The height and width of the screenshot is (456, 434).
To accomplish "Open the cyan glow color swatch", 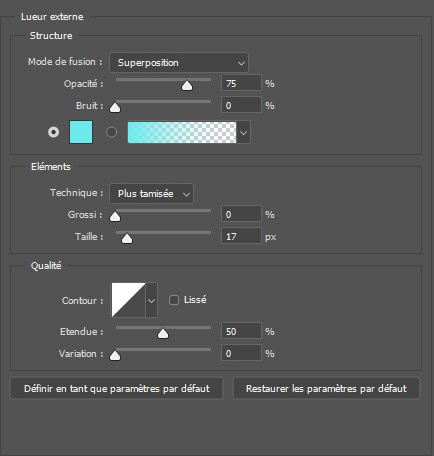I will 81,132.
